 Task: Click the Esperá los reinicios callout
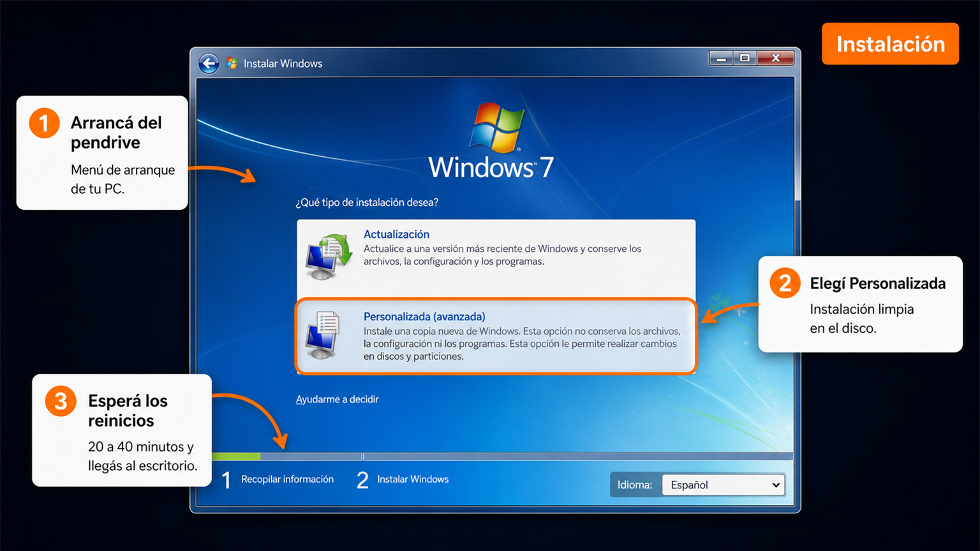pos(122,430)
